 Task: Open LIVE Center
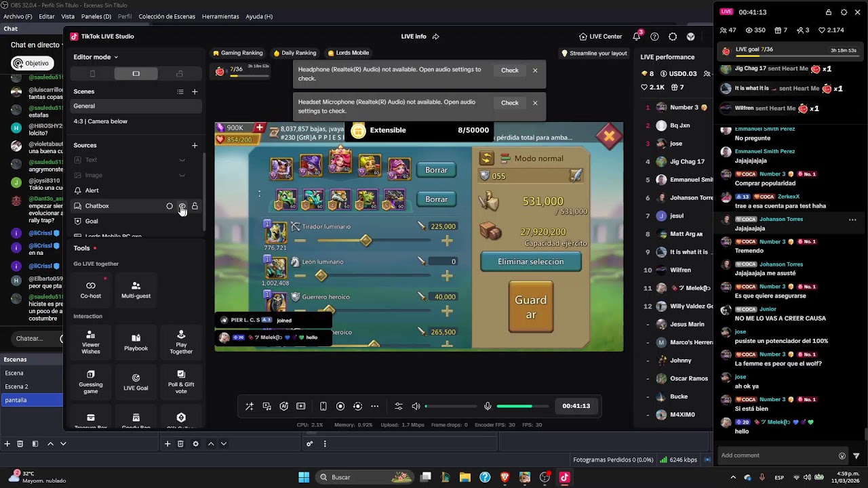(x=601, y=37)
